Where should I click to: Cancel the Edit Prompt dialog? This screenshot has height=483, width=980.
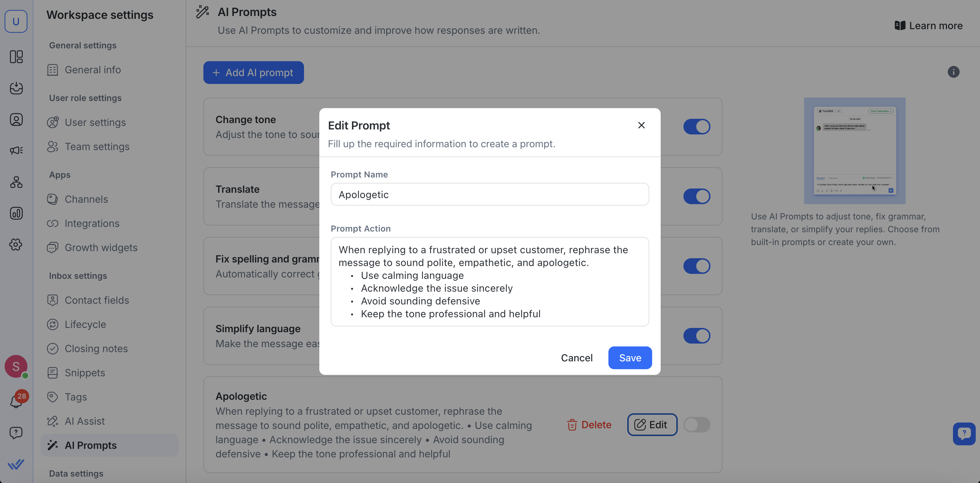[576, 358]
